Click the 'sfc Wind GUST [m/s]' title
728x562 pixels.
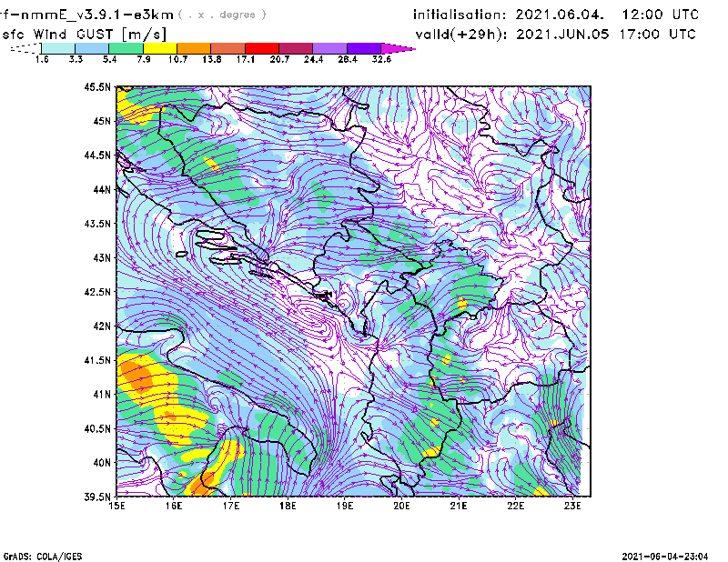pyautogui.click(x=84, y=35)
